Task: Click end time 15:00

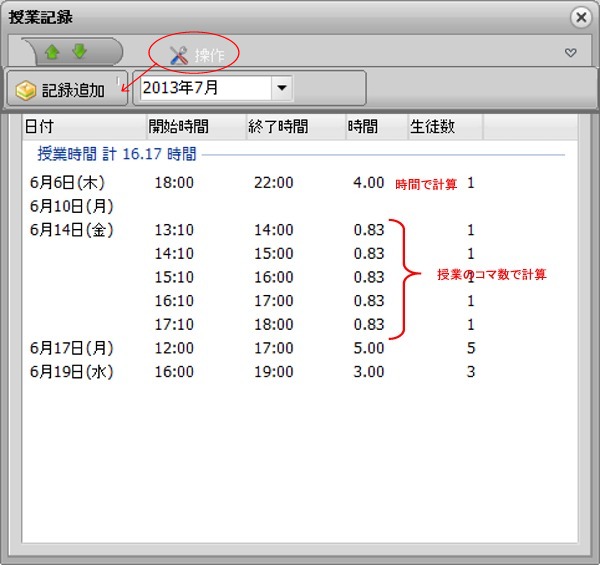Action: click(x=274, y=254)
